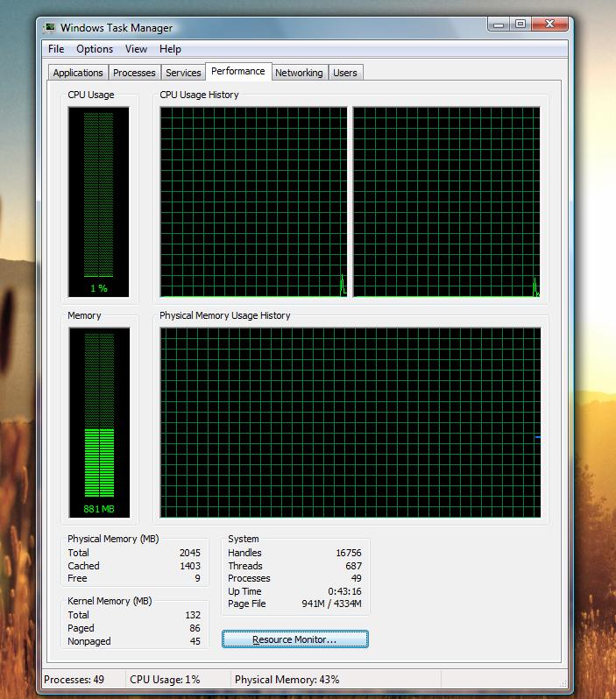Click the Physical Memory Total value 2045
The height and width of the screenshot is (699, 616).
190,553
